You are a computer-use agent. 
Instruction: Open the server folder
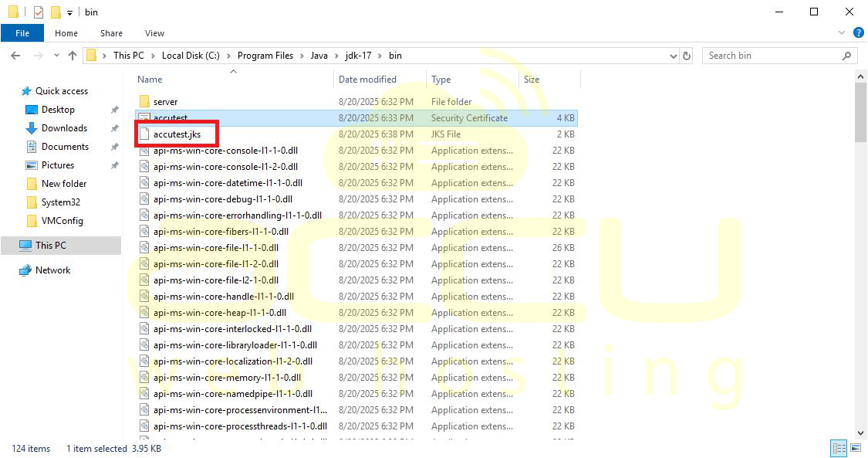pyautogui.click(x=164, y=101)
